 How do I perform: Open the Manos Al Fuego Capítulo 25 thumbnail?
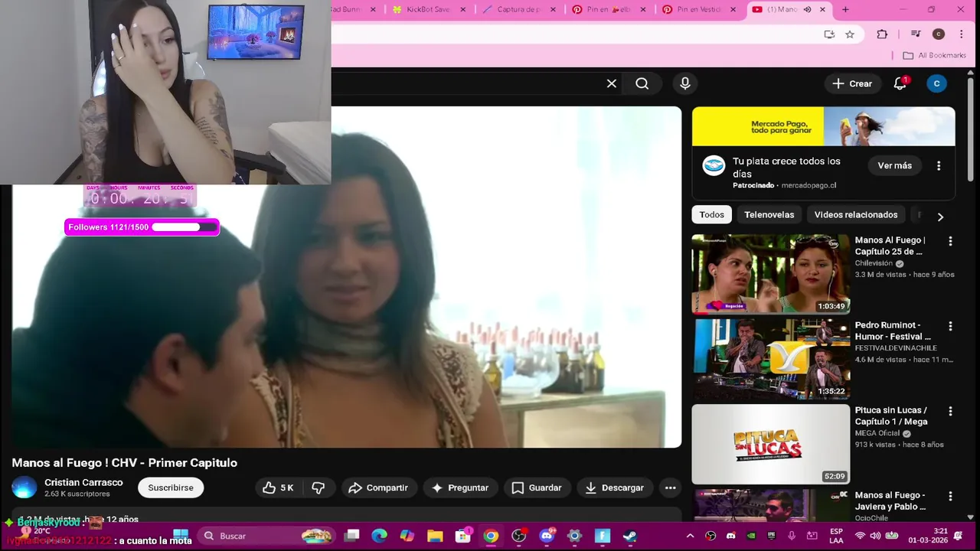click(x=770, y=274)
